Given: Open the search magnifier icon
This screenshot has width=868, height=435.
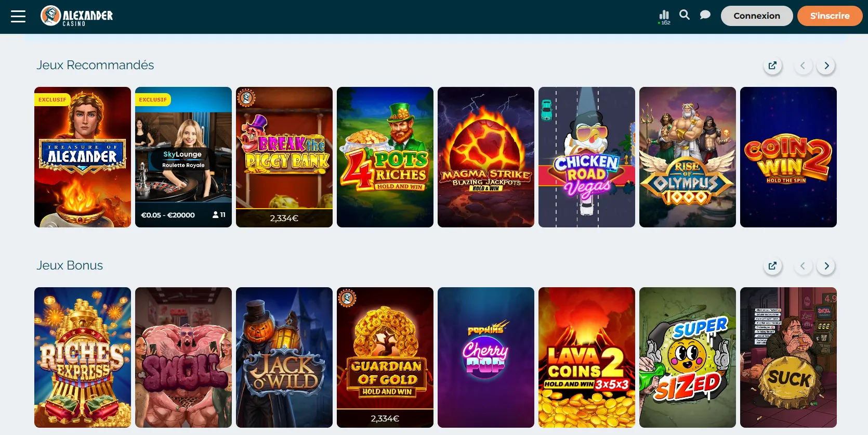Looking at the screenshot, I should pyautogui.click(x=685, y=15).
